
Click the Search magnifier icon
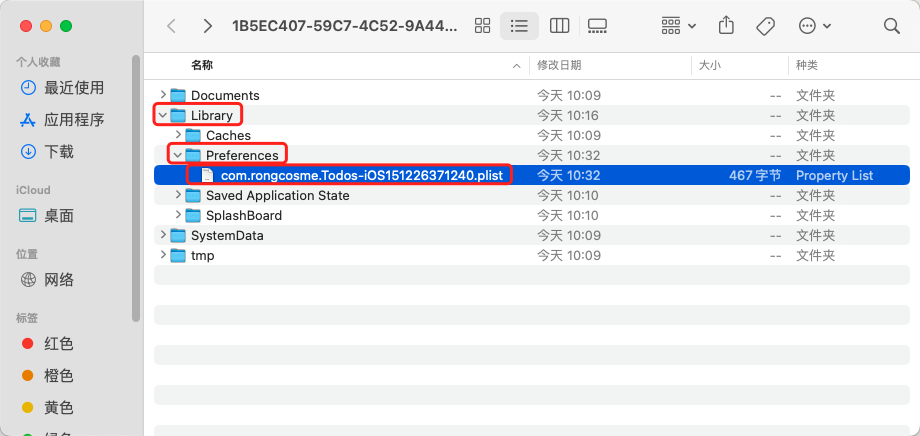(x=891, y=26)
